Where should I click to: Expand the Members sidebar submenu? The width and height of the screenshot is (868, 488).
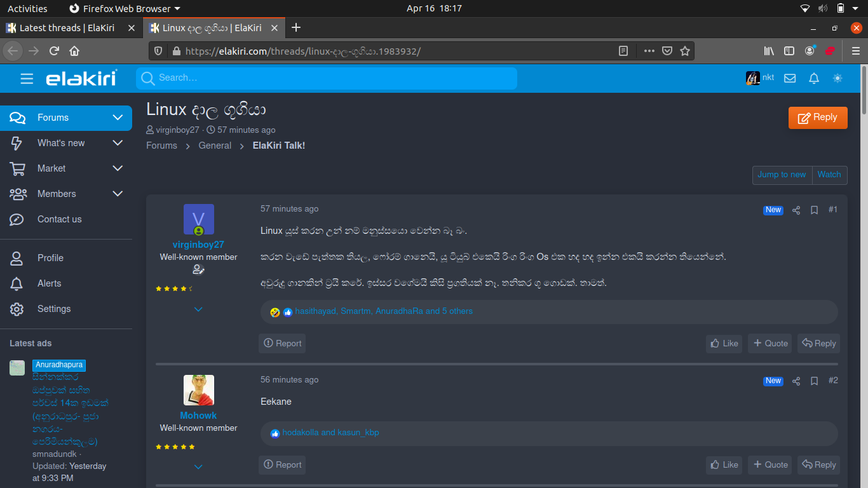click(x=118, y=194)
